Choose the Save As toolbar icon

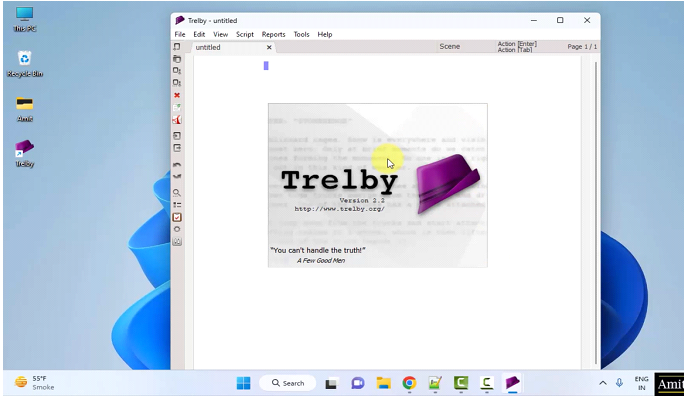tap(177, 82)
